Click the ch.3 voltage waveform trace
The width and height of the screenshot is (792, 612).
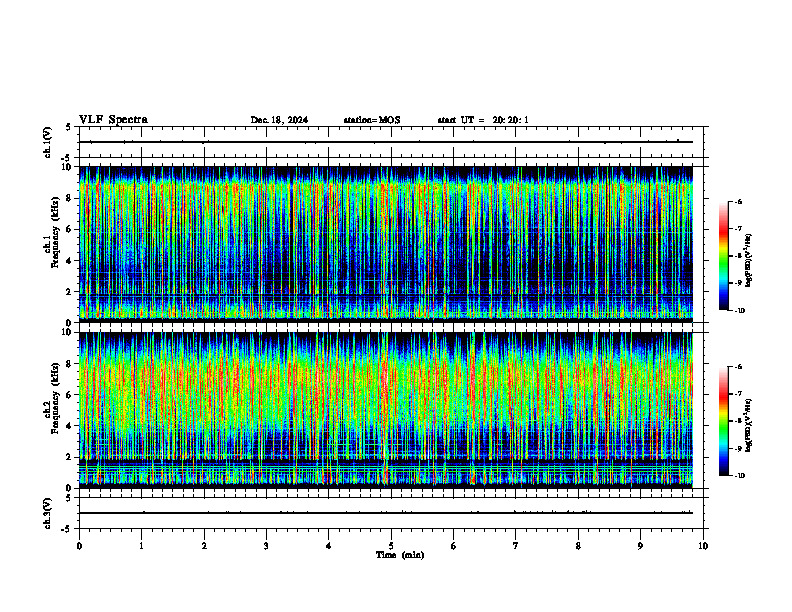click(386, 513)
